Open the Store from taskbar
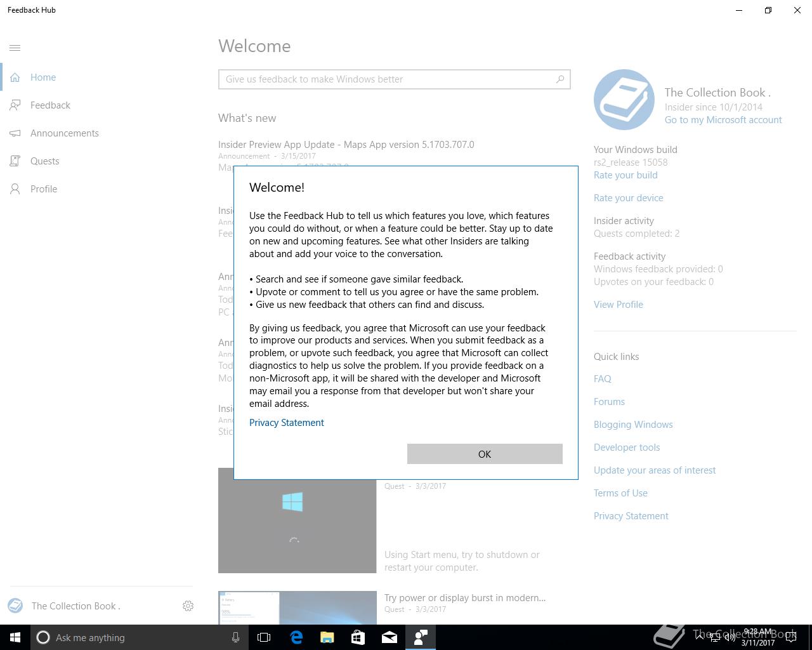This screenshot has height=650, width=812. coord(358,637)
